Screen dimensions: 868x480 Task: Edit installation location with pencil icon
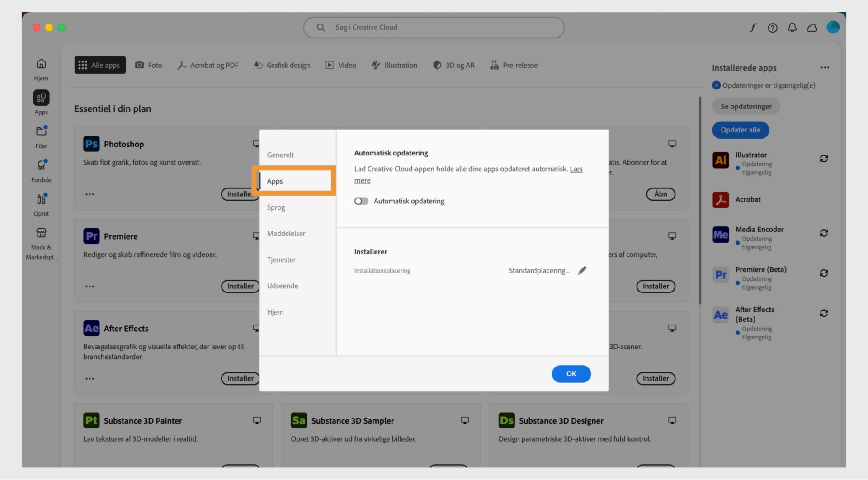coord(582,270)
